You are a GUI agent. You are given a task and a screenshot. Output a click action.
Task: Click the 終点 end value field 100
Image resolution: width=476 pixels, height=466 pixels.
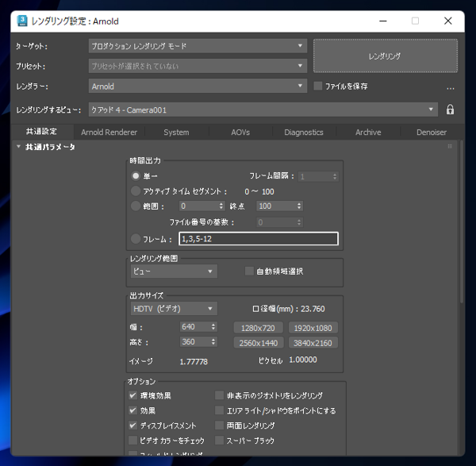[x=276, y=206]
